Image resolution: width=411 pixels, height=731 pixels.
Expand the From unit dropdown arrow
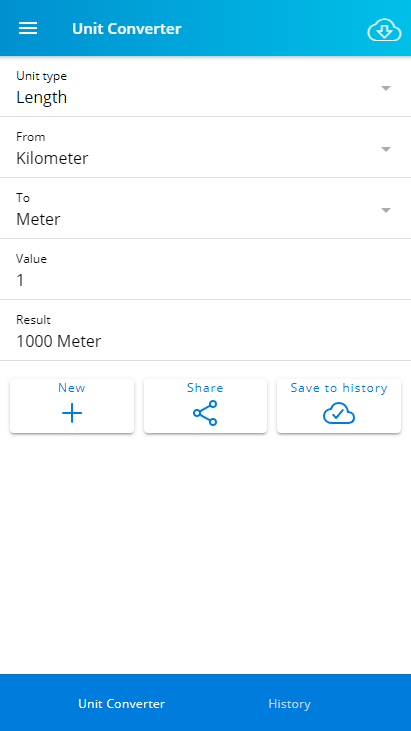click(385, 149)
